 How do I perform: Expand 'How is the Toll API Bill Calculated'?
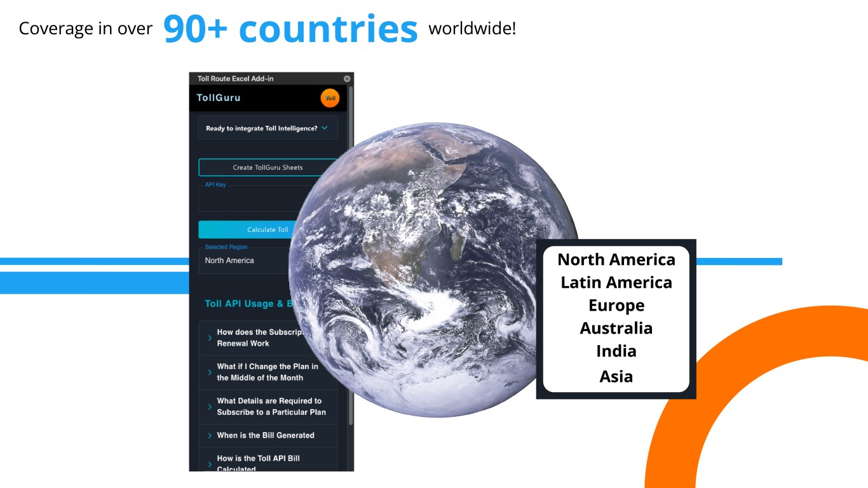(x=268, y=460)
